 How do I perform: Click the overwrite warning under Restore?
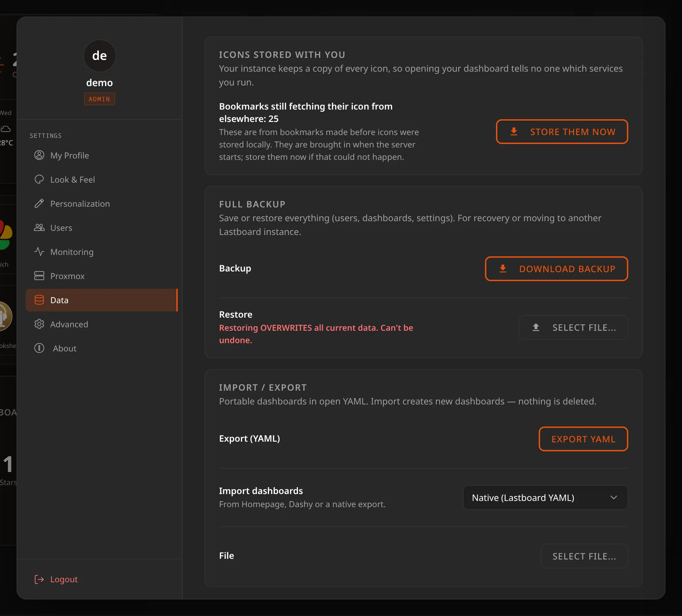pyautogui.click(x=316, y=334)
